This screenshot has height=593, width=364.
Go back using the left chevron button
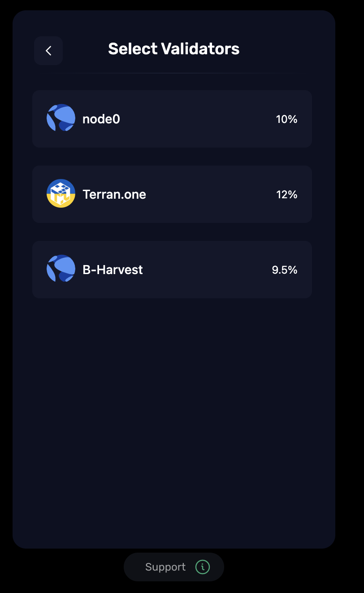pyautogui.click(x=48, y=51)
